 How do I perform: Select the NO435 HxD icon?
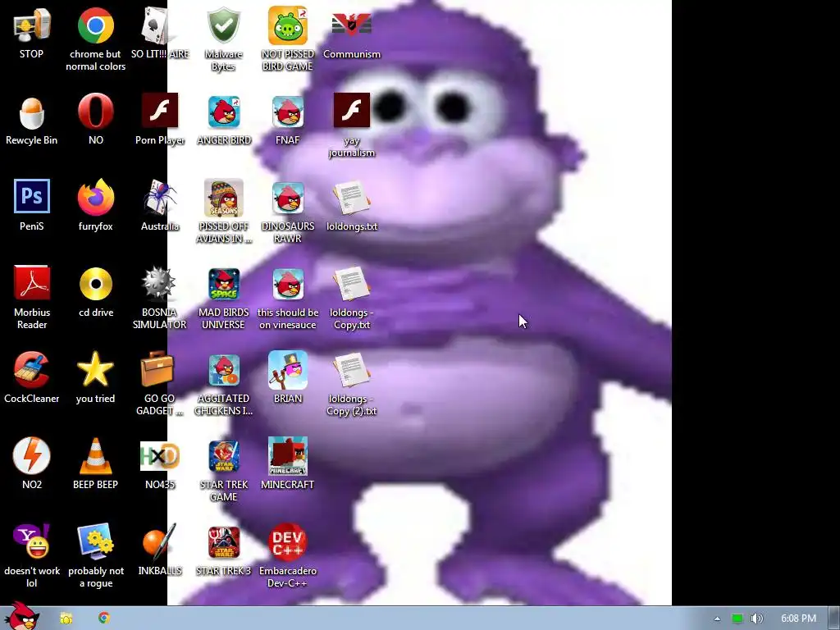tap(159, 456)
